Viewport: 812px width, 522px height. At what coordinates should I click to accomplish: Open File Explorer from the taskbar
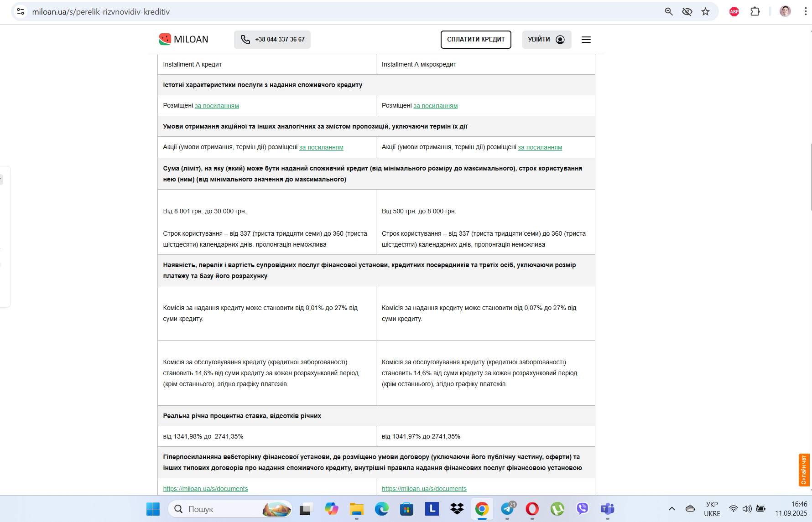(357, 509)
